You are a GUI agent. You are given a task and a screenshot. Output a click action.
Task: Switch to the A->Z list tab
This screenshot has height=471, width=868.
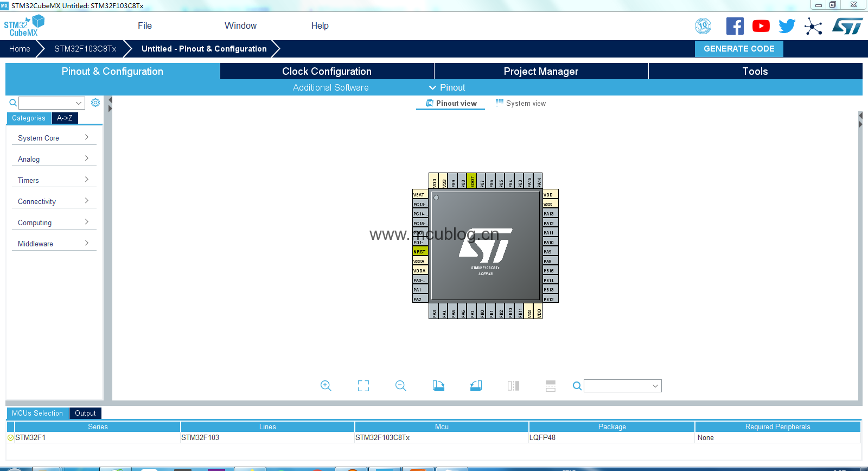tap(65, 118)
